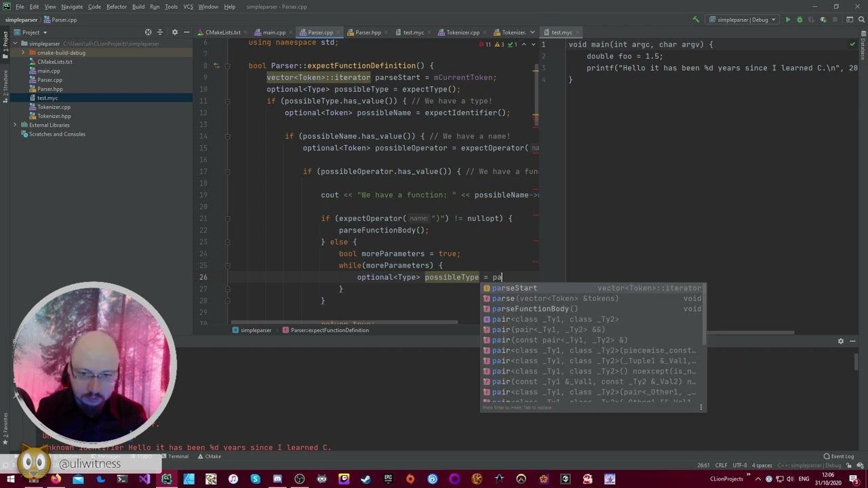Select Scratches and Consoles in project tree
The height and width of the screenshot is (488, 868).
[x=57, y=134]
